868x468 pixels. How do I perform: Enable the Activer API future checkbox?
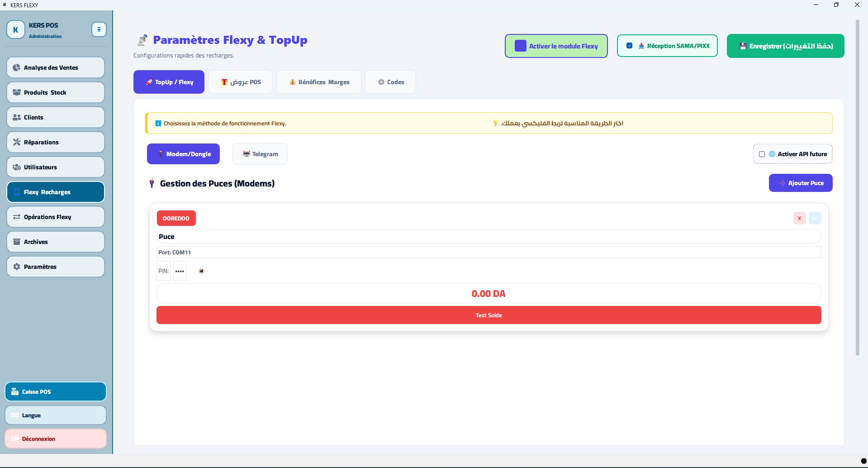click(x=762, y=154)
